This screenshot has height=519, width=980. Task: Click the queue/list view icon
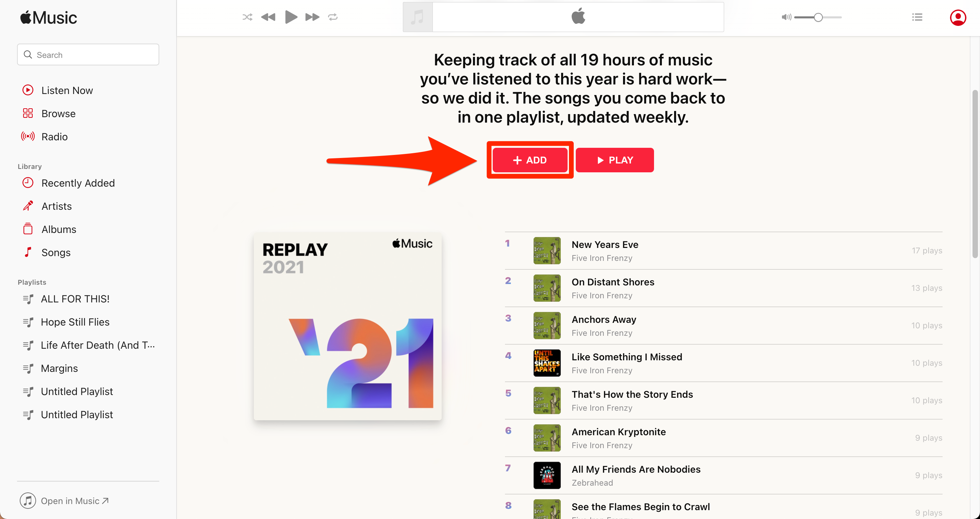(916, 16)
